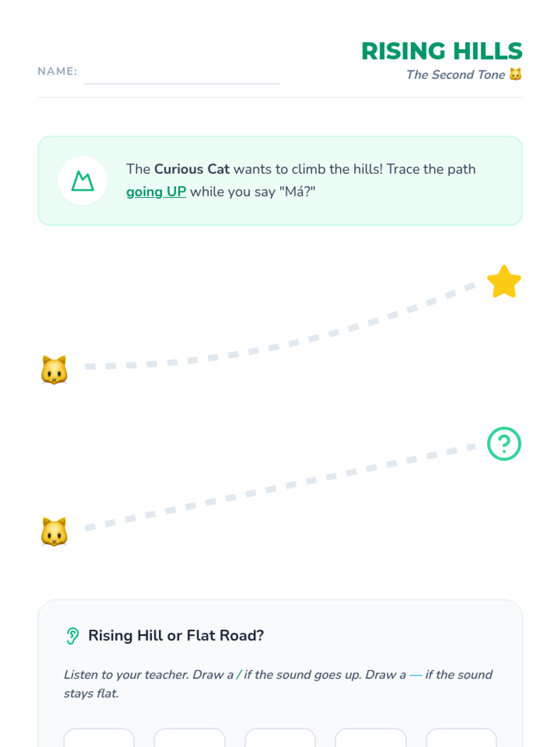
Task: Select the fourth answer box
Action: 371,738
